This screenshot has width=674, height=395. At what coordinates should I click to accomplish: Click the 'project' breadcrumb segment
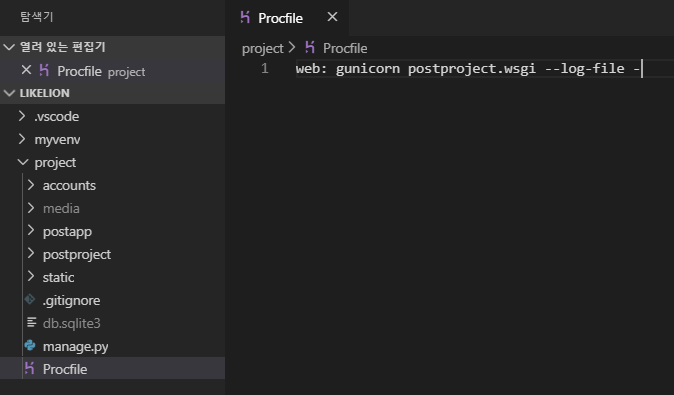coord(263,49)
